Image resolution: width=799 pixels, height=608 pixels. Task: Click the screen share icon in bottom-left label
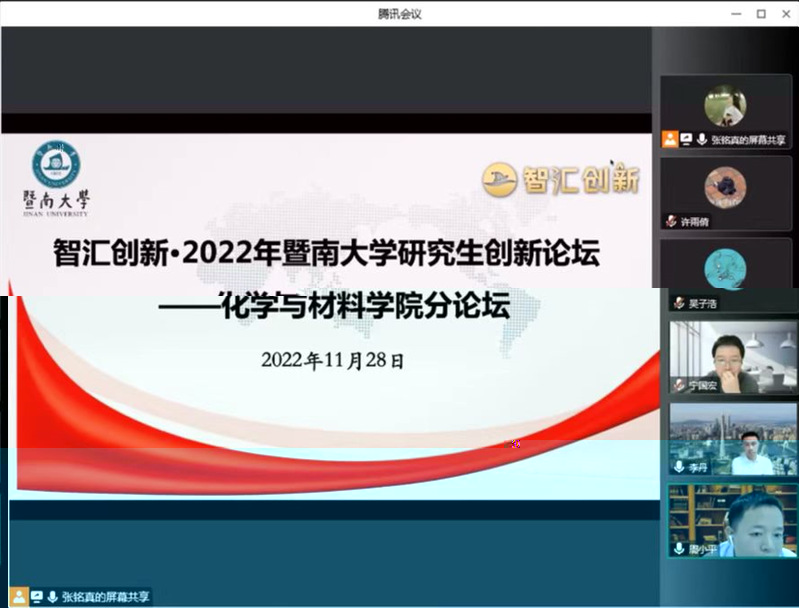point(36,596)
